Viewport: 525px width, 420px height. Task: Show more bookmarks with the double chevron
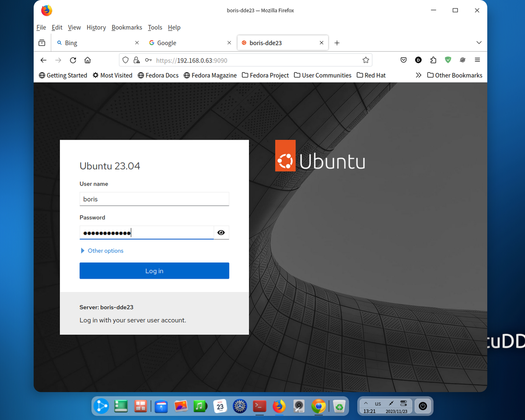(x=419, y=75)
